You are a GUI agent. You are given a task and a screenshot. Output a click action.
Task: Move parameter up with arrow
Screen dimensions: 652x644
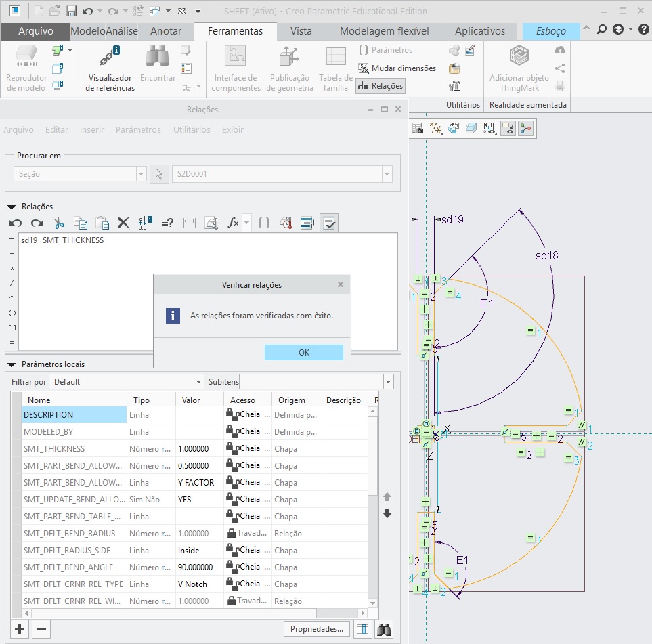click(387, 497)
